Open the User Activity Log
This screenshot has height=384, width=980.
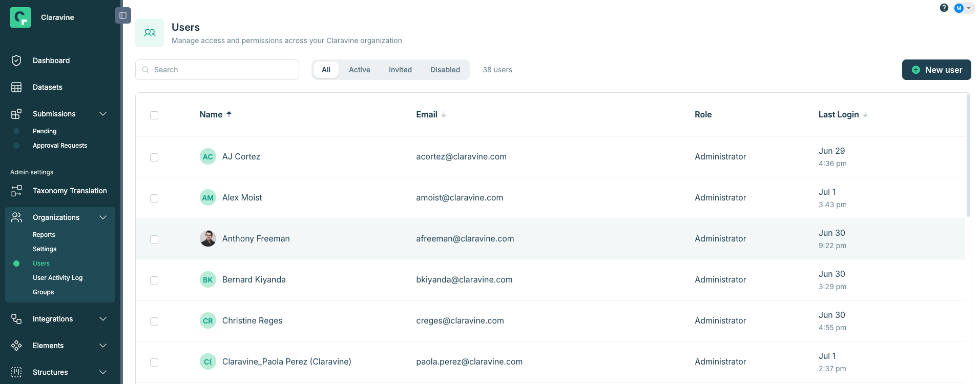point(57,278)
